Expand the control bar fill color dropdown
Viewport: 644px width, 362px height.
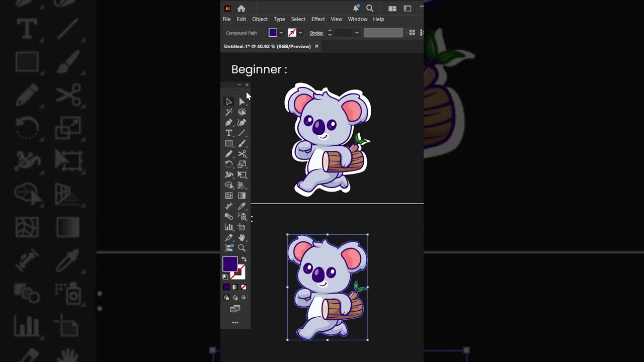[x=281, y=33]
